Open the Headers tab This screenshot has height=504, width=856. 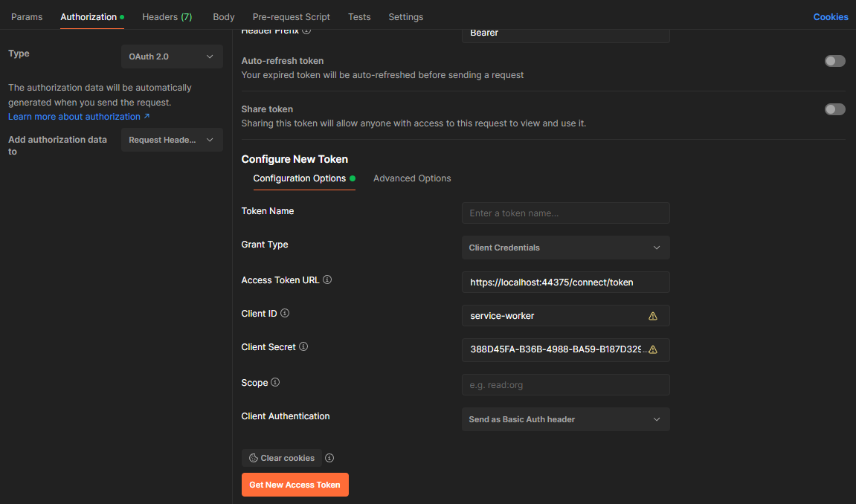coord(167,16)
